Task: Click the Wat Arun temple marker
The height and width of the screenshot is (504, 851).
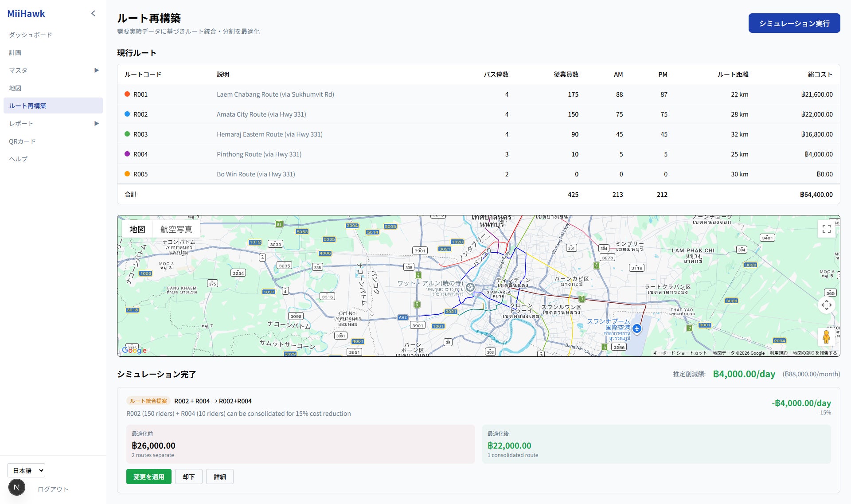Action: (x=470, y=287)
